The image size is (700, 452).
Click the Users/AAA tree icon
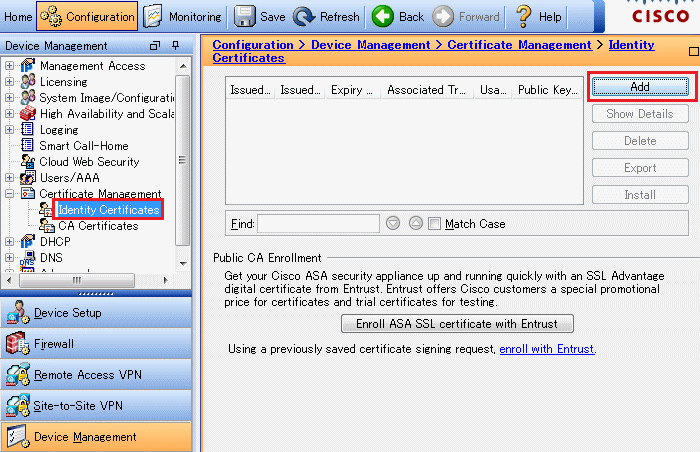28,177
